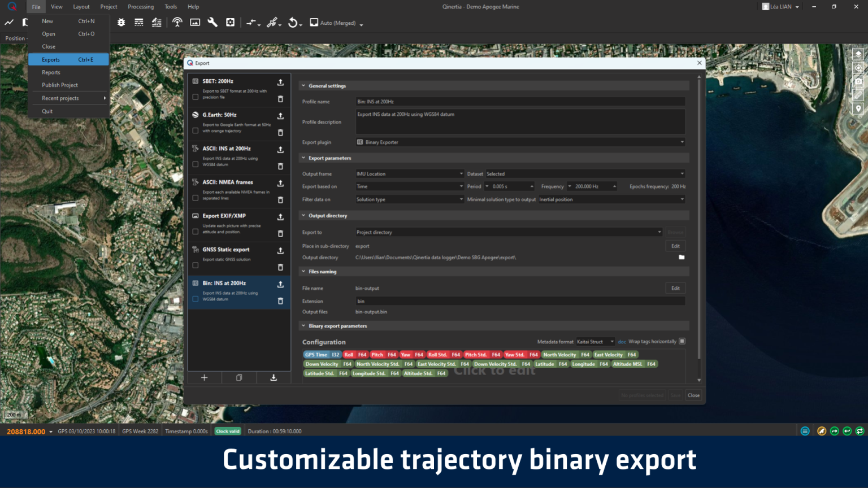The height and width of the screenshot is (488, 868).
Task: Check the SBET: 200Hz profile checkbox
Action: coord(196,97)
